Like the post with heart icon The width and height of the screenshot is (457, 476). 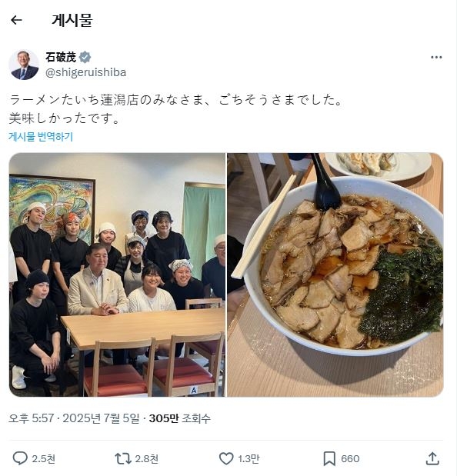click(x=226, y=458)
